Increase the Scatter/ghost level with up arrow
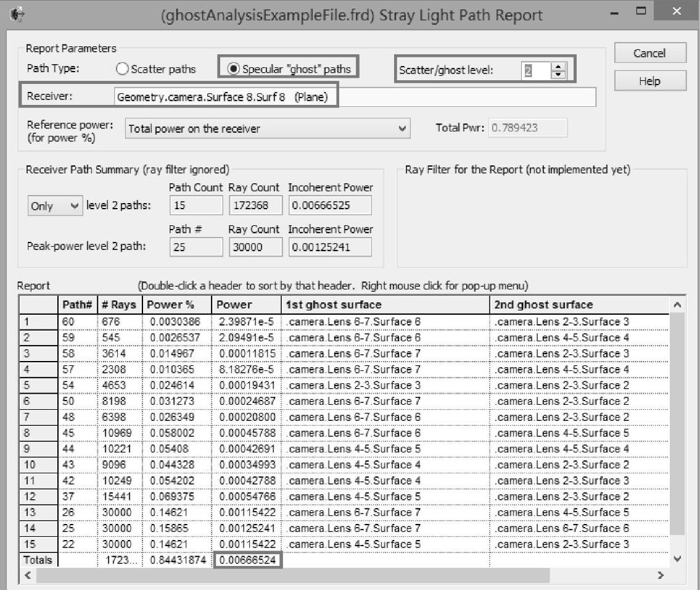 558,67
